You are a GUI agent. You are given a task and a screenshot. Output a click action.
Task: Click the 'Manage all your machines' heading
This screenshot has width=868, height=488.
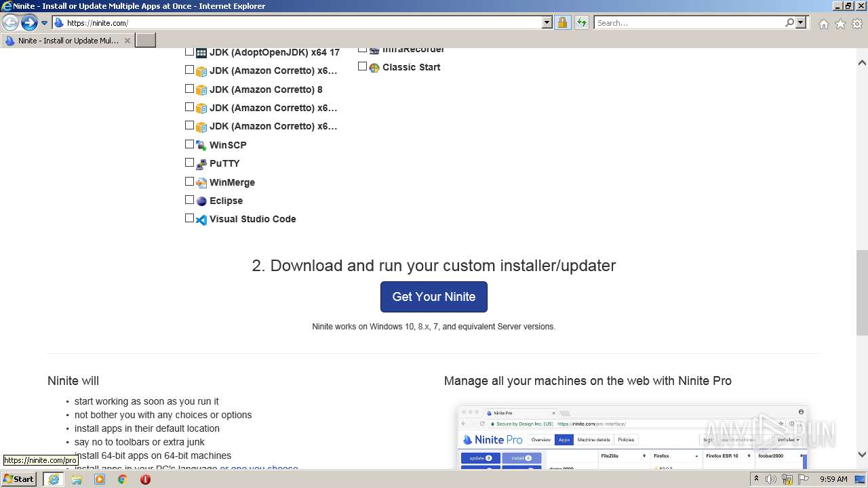pos(588,381)
